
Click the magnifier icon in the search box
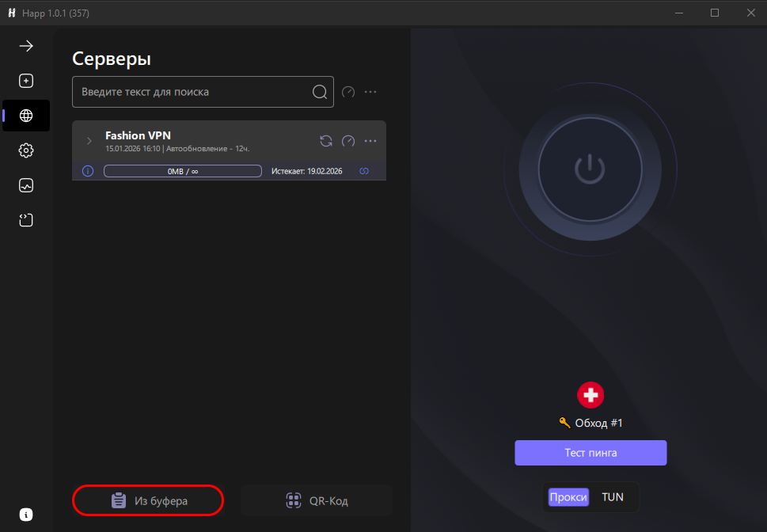(320, 92)
